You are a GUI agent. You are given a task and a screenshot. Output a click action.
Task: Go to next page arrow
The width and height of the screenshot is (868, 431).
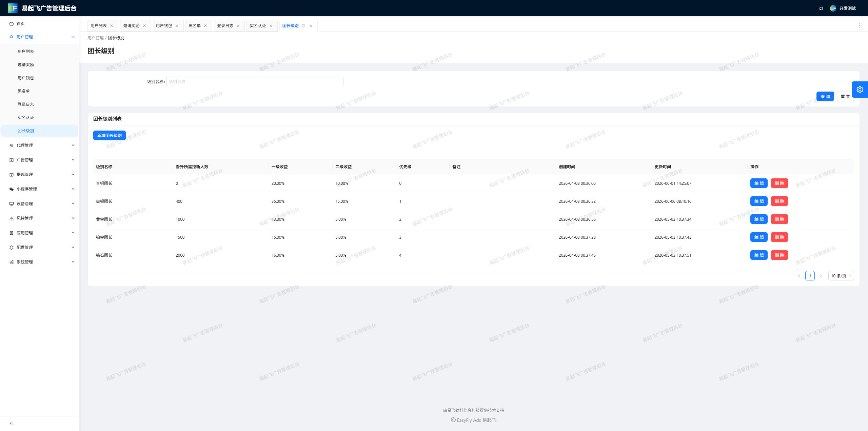tap(821, 276)
